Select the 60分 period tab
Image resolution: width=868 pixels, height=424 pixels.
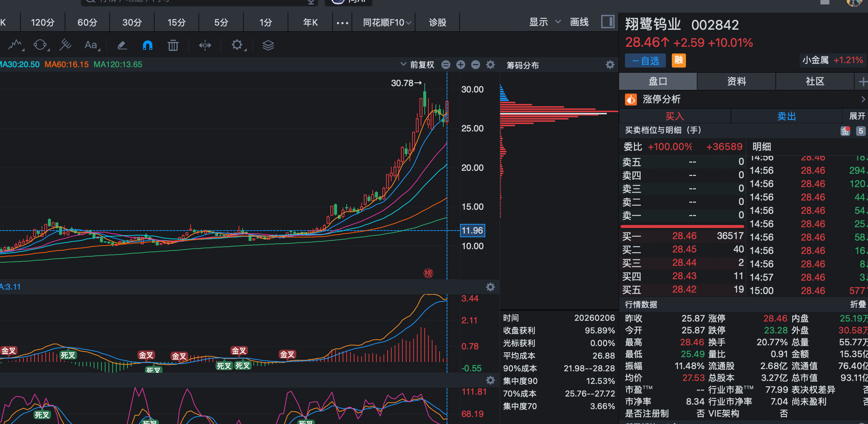click(x=87, y=23)
